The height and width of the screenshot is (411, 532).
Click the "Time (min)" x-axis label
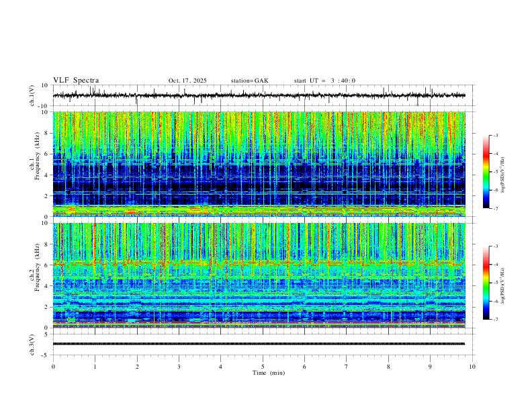[x=269, y=373]
